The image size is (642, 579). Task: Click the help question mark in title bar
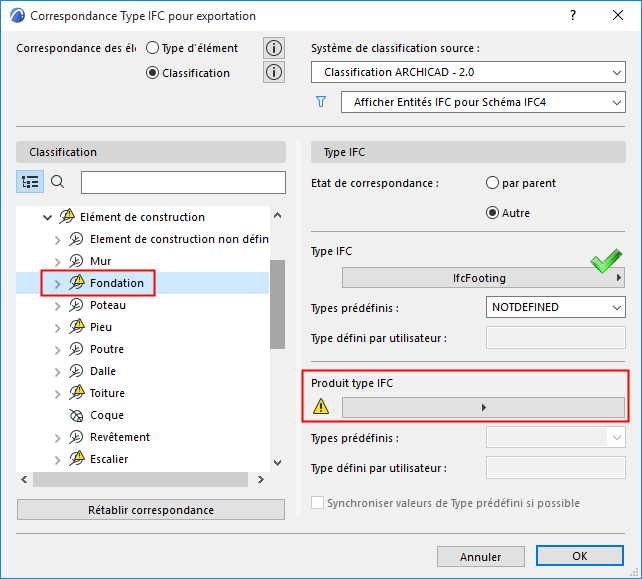[x=573, y=16]
